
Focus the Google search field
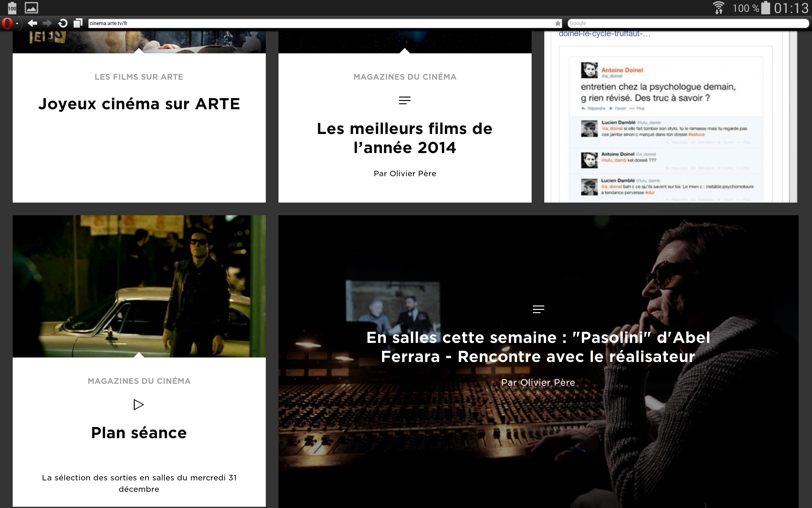pyautogui.click(x=688, y=23)
